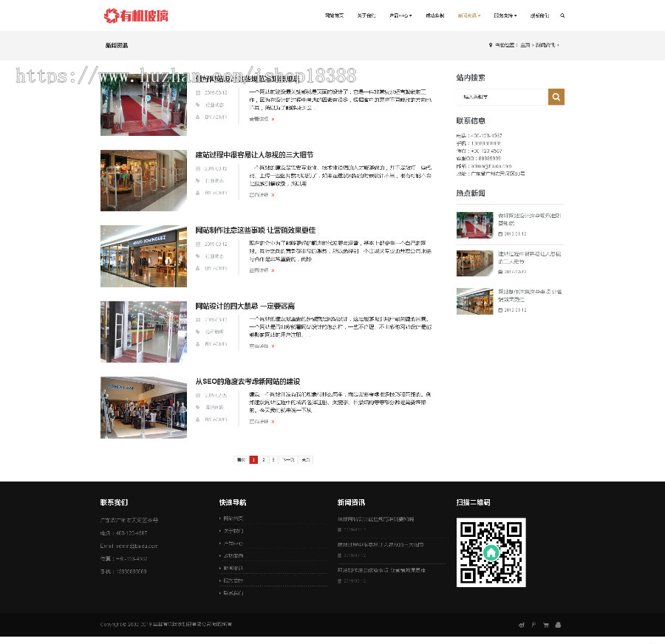Open second hot news title in sidebar
Viewport: 665px width, 644px height.
[x=530, y=257]
